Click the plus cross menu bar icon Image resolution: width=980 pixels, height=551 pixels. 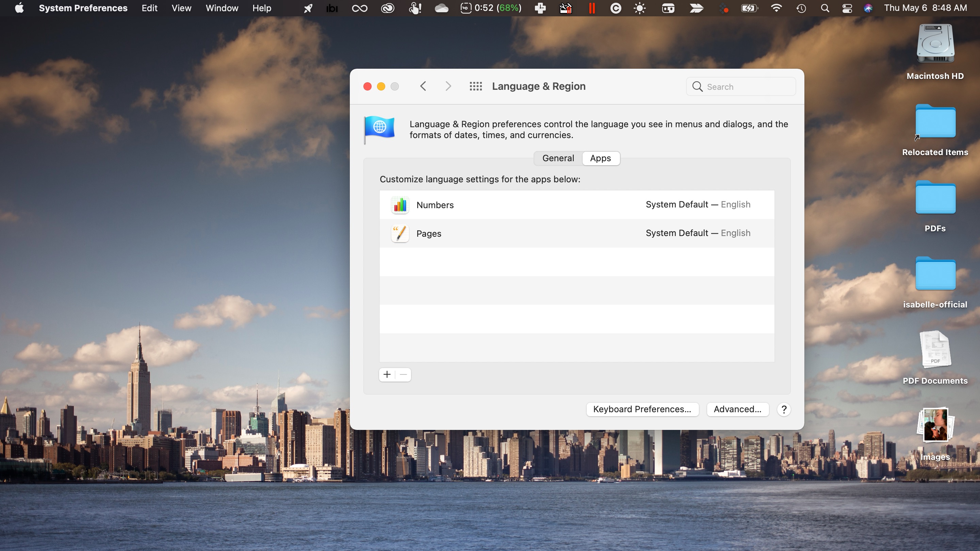pyautogui.click(x=540, y=8)
